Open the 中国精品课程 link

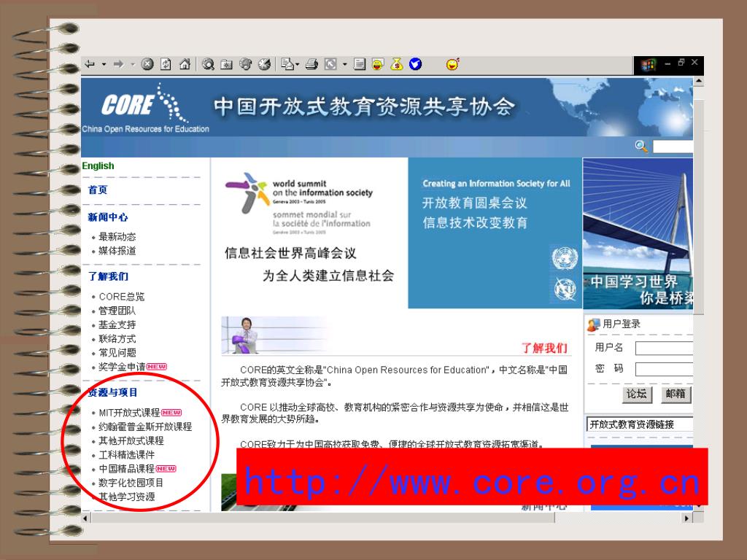(127, 469)
